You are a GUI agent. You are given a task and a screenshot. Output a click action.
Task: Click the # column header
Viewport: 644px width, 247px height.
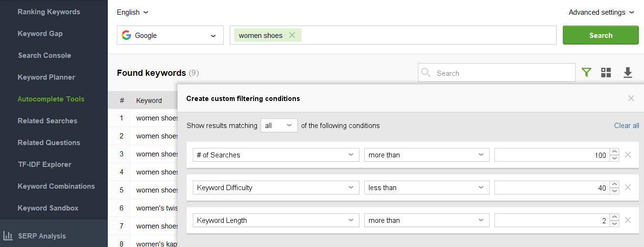pos(122,101)
